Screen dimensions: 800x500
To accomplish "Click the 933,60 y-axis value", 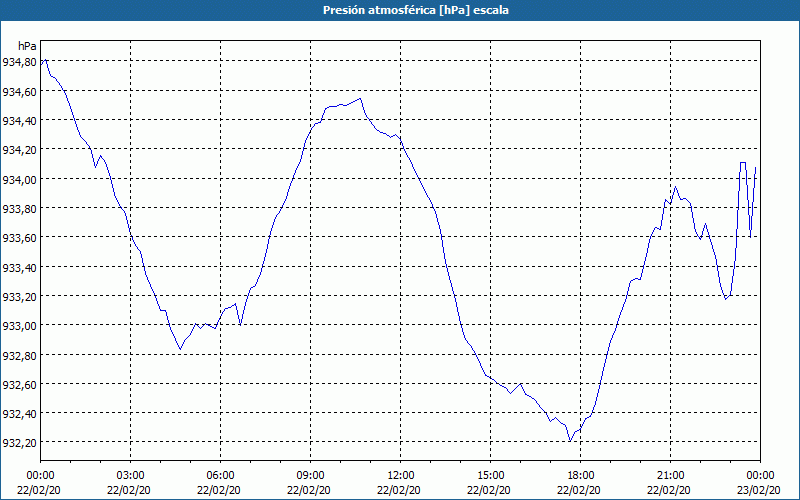I will click(19, 238).
